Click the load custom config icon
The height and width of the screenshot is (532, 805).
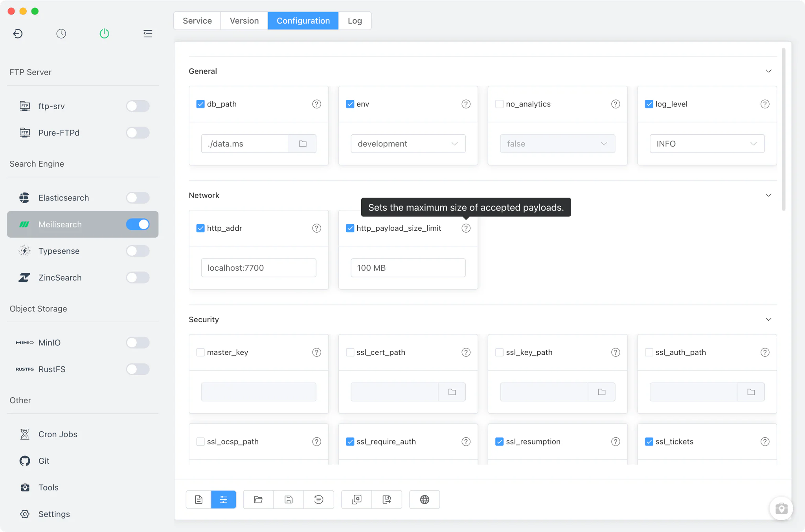[357, 499]
